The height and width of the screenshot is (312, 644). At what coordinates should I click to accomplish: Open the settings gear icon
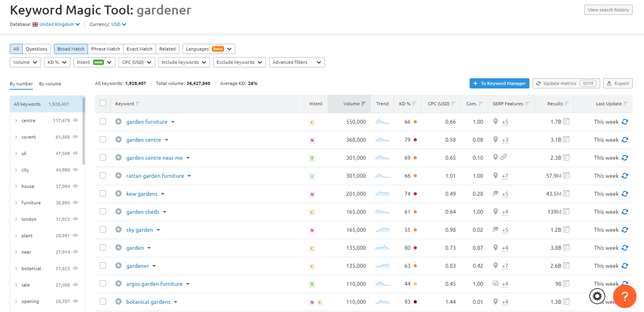coord(597,296)
